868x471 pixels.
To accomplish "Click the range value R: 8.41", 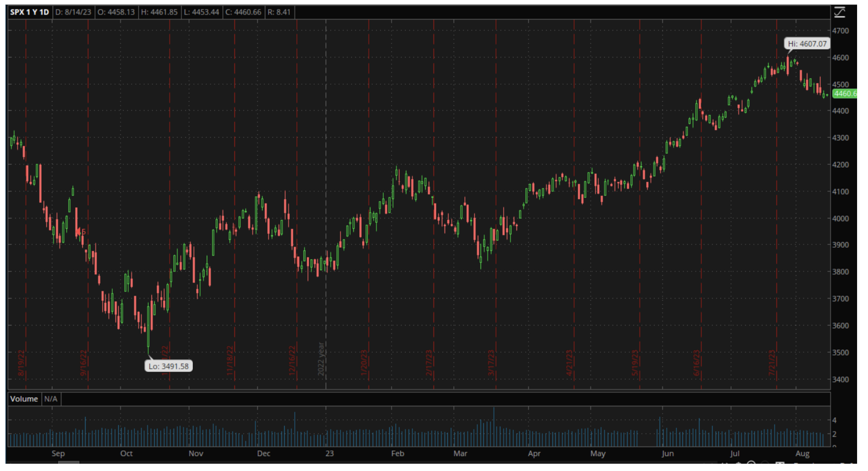I will [x=279, y=12].
